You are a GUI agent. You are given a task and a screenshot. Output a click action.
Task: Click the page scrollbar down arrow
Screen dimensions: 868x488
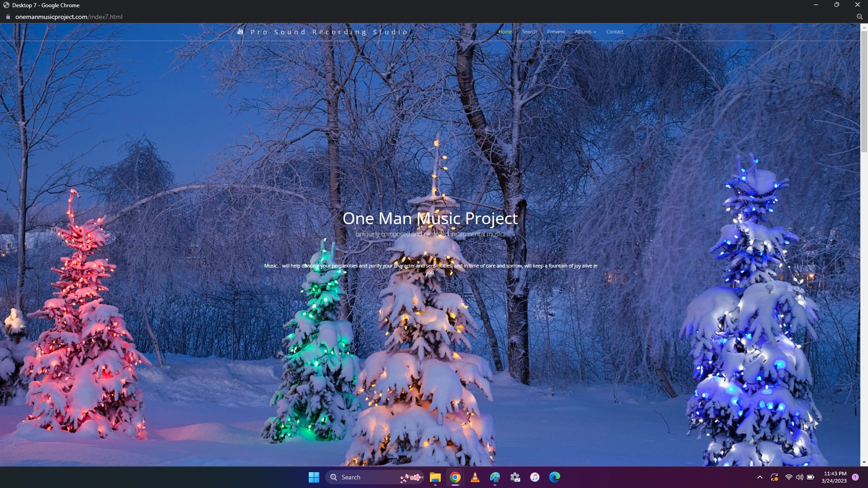864,462
